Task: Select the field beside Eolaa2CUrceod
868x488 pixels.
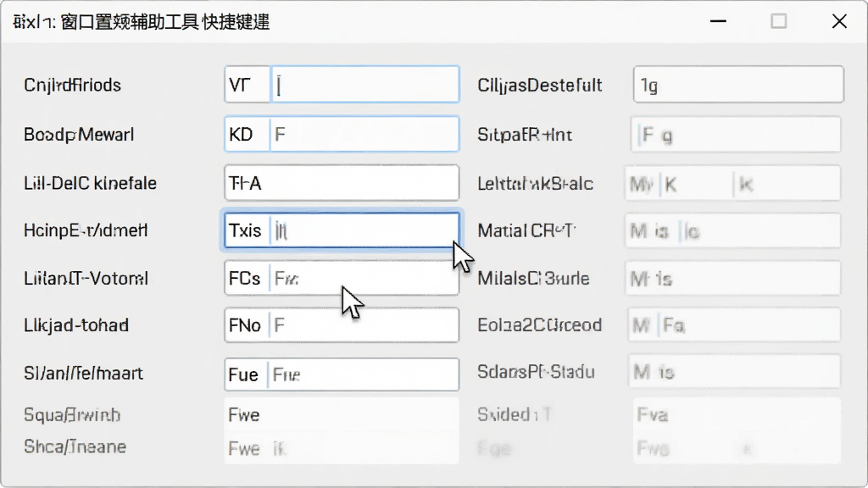Action: click(734, 324)
